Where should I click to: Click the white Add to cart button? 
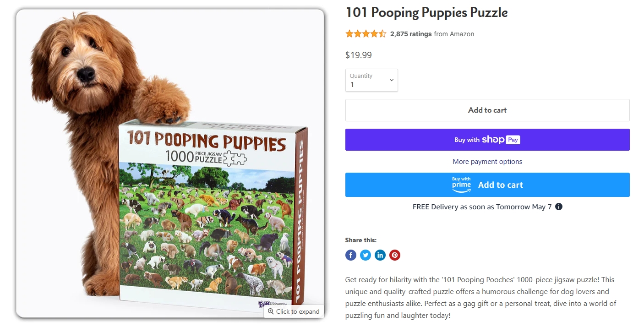(x=487, y=110)
